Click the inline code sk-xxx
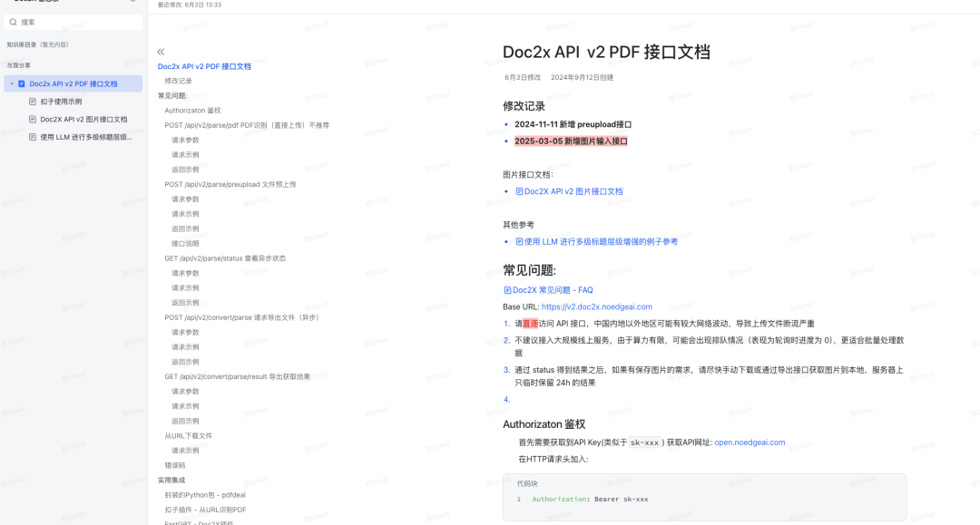This screenshot has height=525, width=980. [x=644, y=442]
